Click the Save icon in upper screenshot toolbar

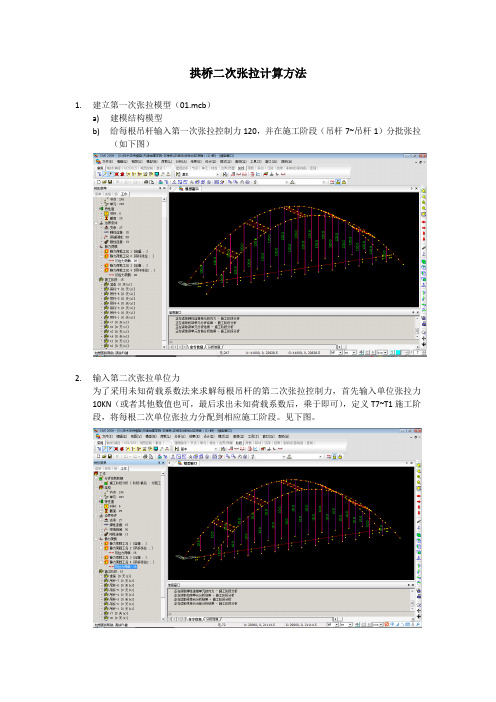(110, 182)
